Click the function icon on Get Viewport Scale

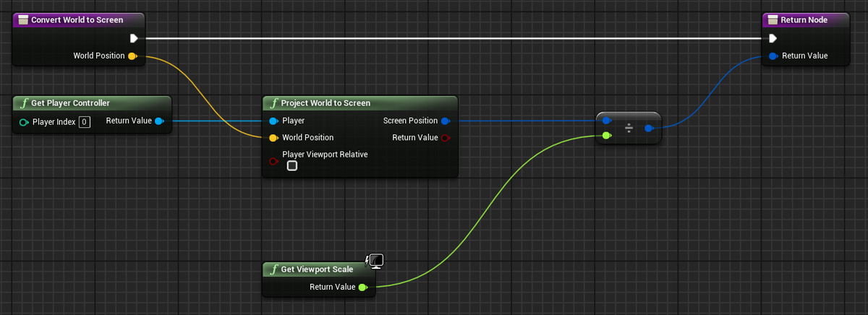click(x=273, y=269)
